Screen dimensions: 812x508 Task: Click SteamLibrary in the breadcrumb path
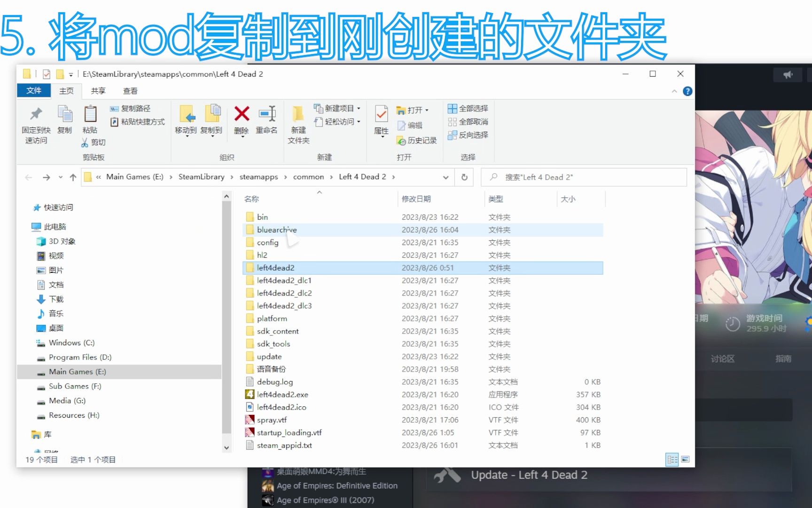point(201,177)
